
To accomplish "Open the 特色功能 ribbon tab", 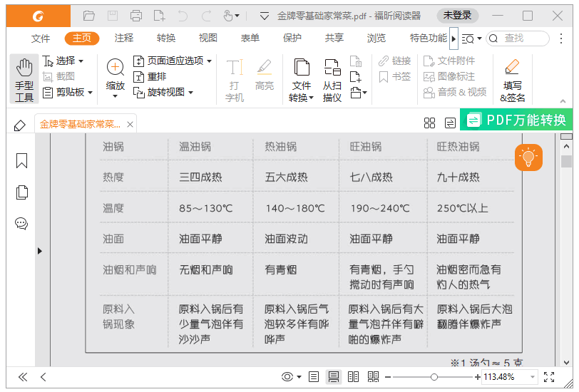I will click(429, 38).
